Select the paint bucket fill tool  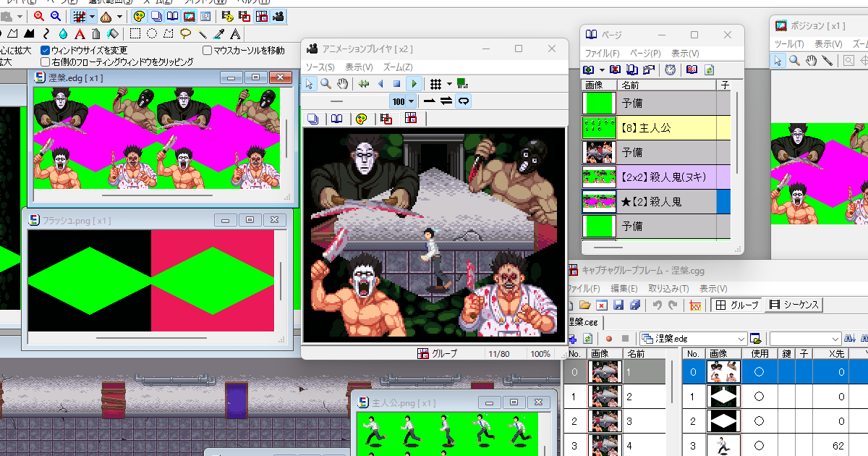click(112, 33)
